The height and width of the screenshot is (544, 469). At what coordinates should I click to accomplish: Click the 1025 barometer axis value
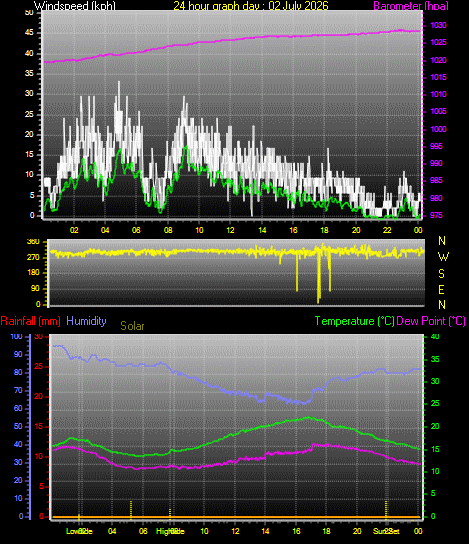(438, 42)
